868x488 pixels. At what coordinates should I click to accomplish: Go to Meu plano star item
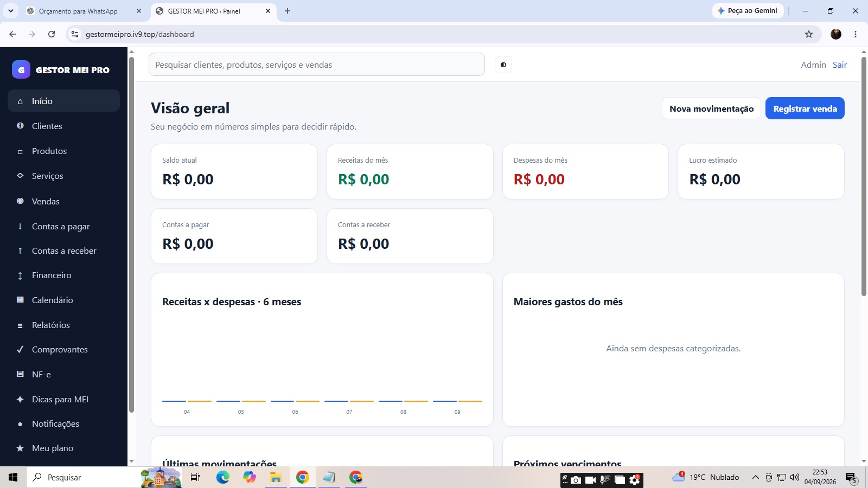click(63, 448)
